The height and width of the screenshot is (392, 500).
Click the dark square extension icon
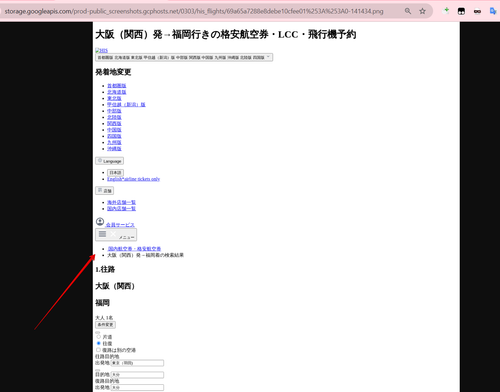click(x=461, y=11)
